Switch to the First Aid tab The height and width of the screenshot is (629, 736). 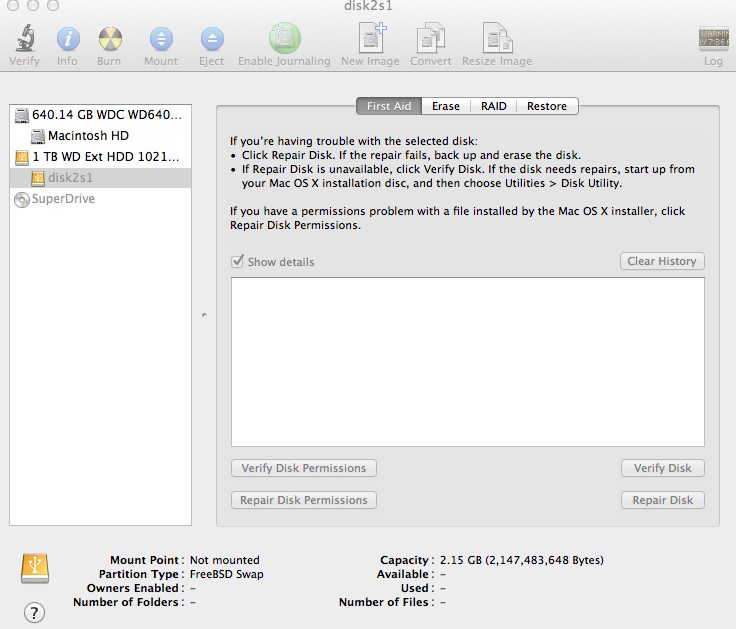[389, 106]
